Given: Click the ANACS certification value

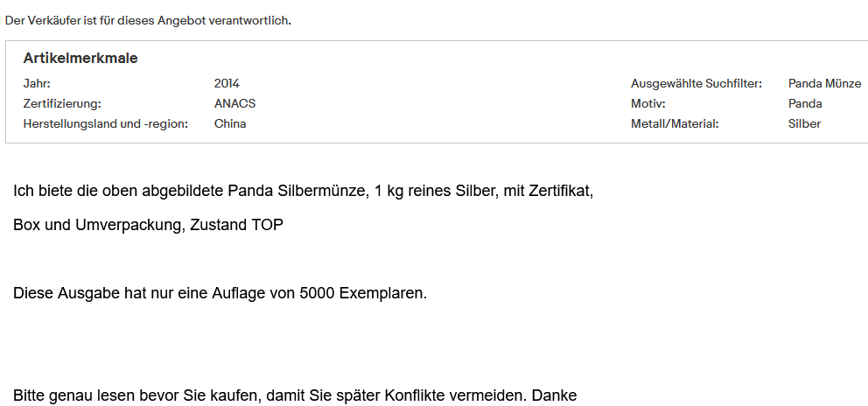Looking at the screenshot, I should (x=234, y=104).
